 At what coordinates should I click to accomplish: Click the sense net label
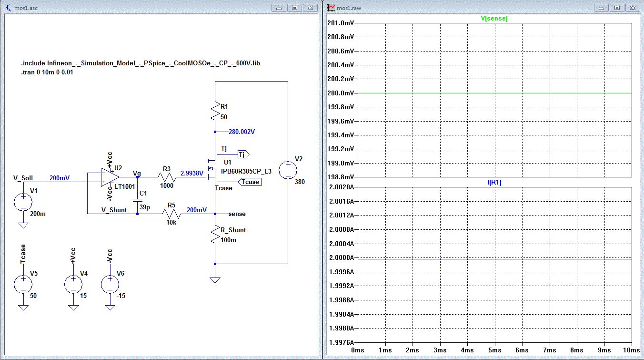[x=237, y=214]
